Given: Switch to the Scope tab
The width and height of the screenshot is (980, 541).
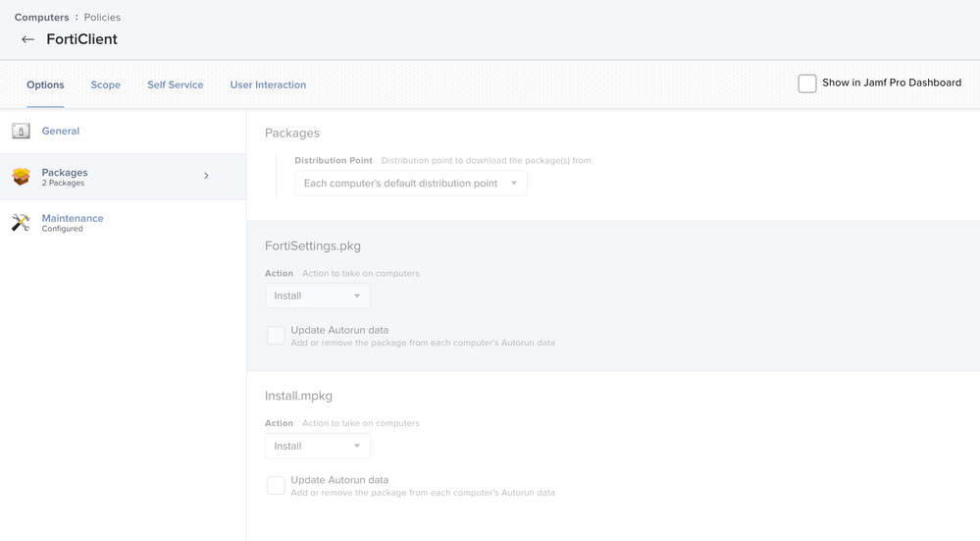Looking at the screenshot, I should coord(106,85).
